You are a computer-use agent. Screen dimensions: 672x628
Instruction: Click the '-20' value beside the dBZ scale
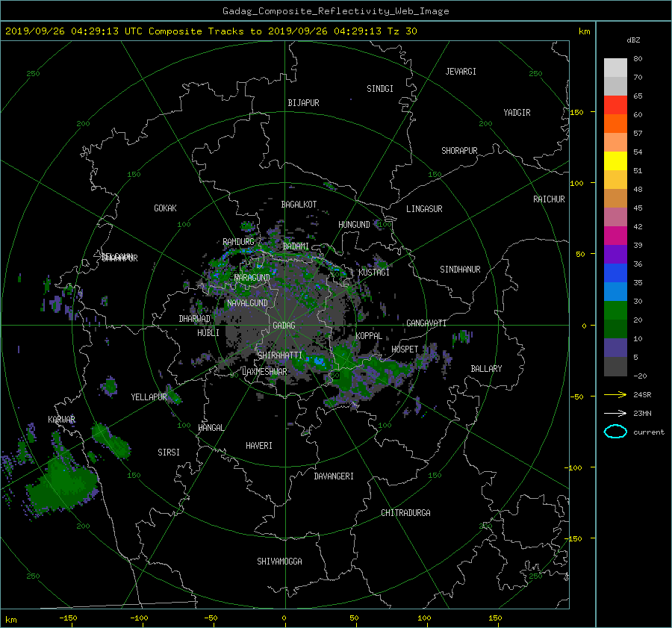point(640,376)
